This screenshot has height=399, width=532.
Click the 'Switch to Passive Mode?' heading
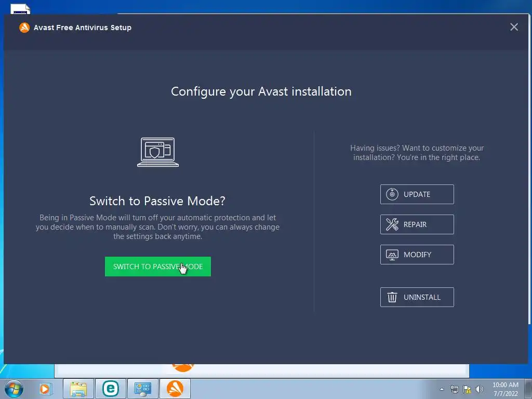[x=157, y=201]
